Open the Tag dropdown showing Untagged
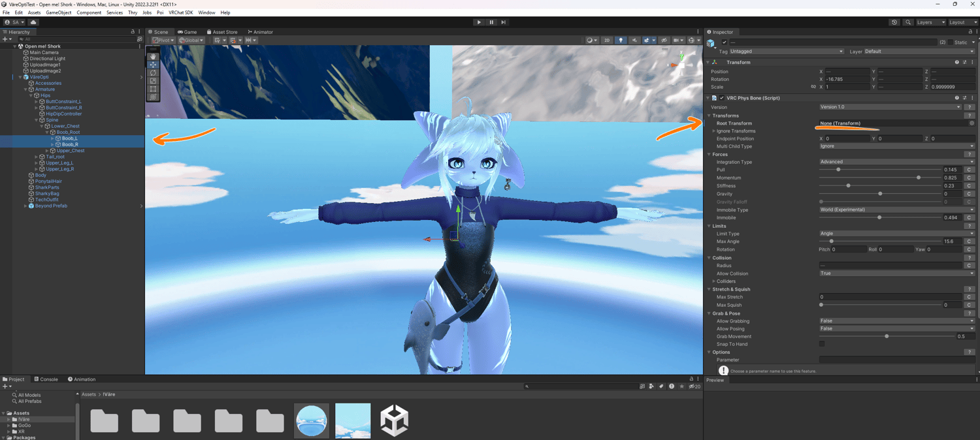 coord(787,52)
